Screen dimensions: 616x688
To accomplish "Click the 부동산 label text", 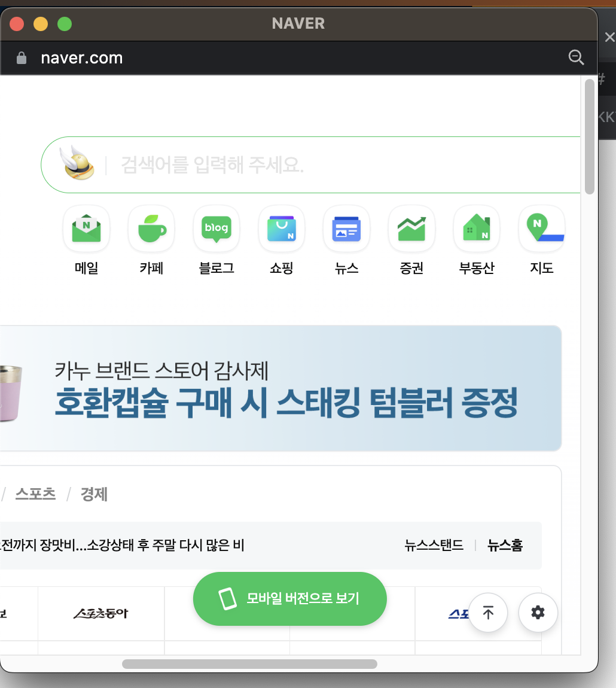I will click(x=477, y=267).
